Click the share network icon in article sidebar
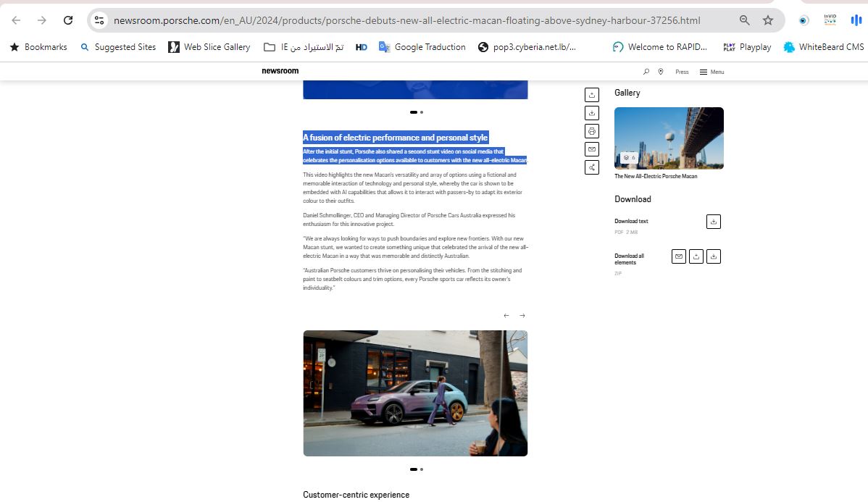This screenshot has width=868, height=502. [x=592, y=167]
